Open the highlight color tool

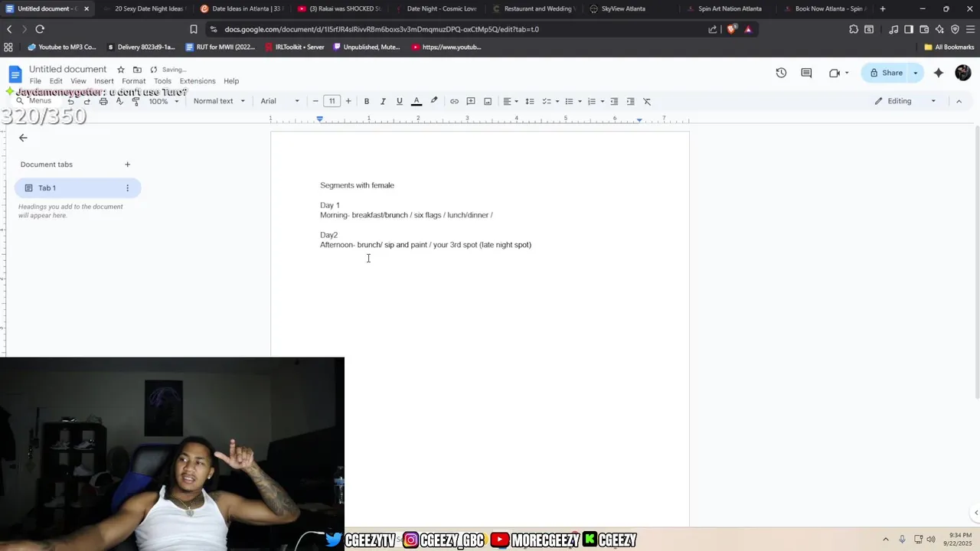pos(434,101)
